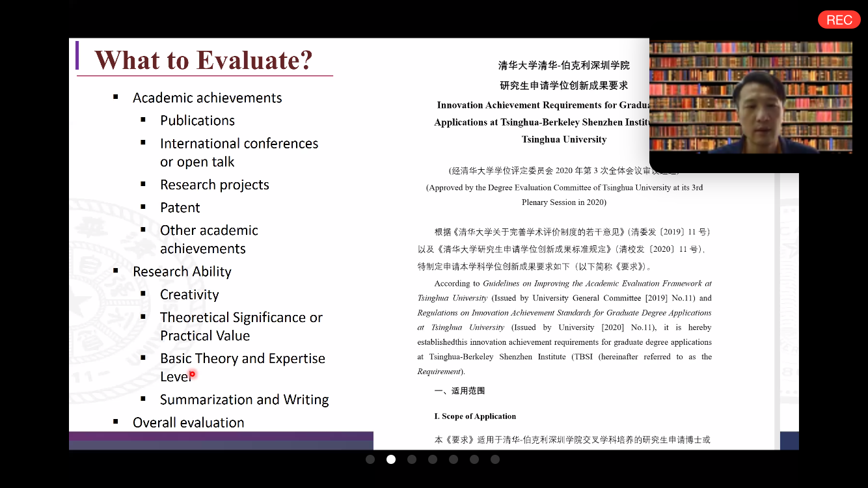Go to the first page indicator dot
Viewport: 868px width, 488px height.
click(x=370, y=459)
